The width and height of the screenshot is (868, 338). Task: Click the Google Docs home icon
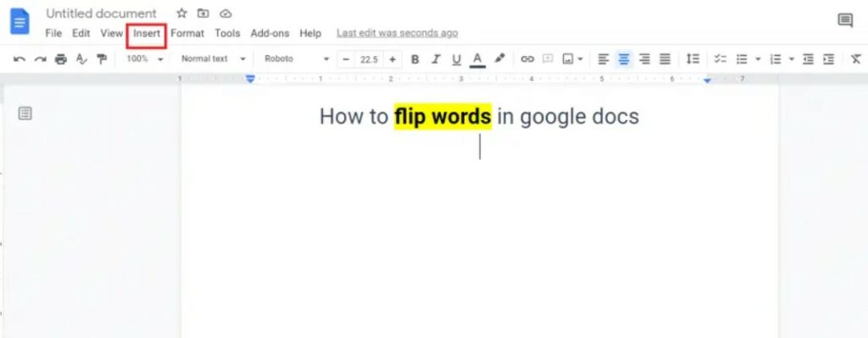point(20,22)
